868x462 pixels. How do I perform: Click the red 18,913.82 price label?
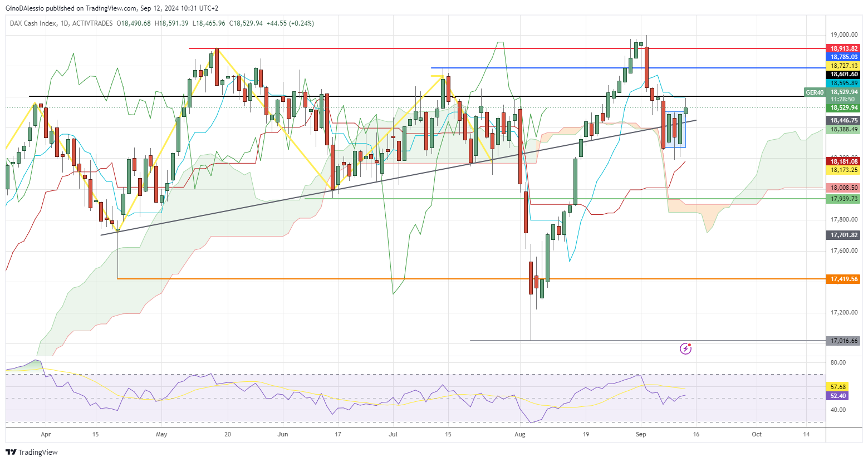[844, 49]
